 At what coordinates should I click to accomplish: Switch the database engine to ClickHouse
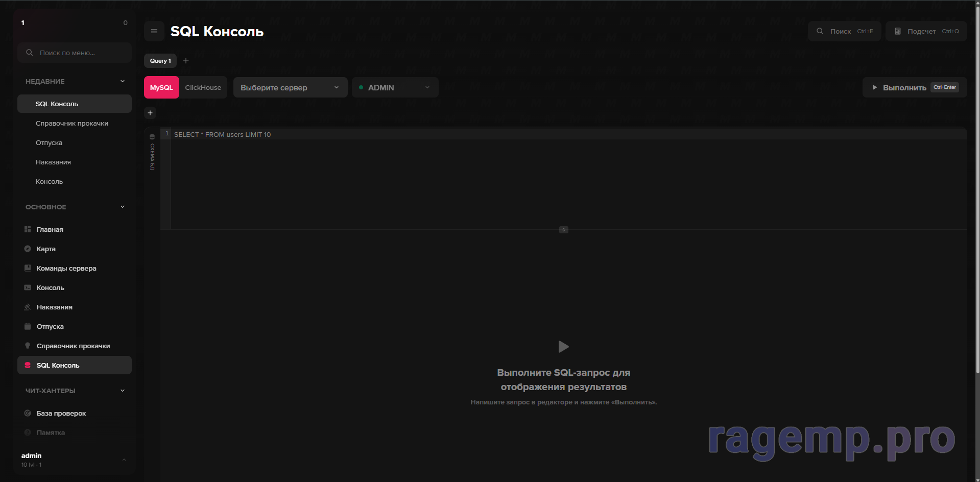(x=203, y=87)
